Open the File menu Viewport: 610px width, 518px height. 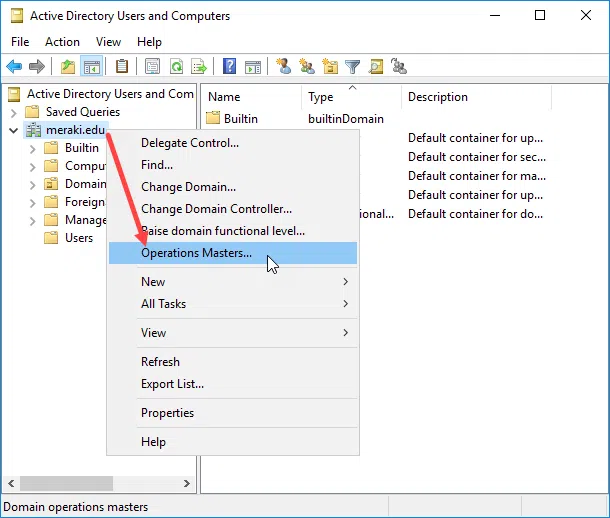pyautogui.click(x=20, y=42)
